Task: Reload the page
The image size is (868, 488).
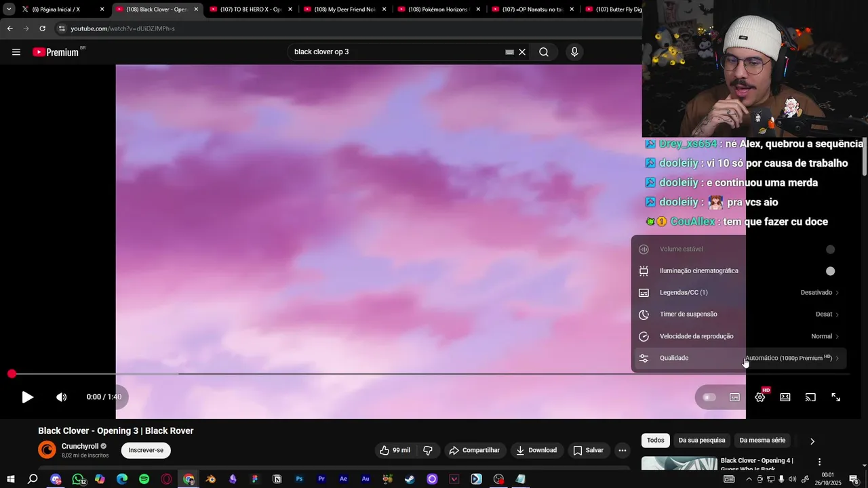Action: pyautogui.click(x=42, y=28)
